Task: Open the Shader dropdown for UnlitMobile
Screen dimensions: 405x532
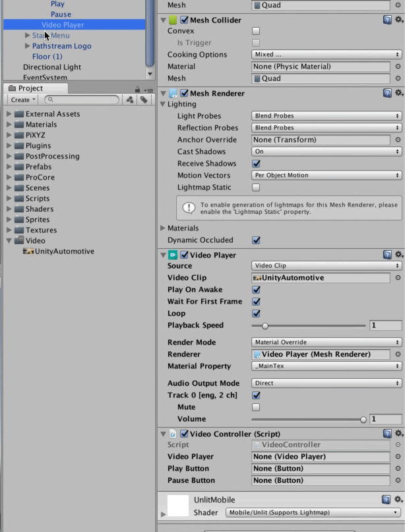Action: click(313, 513)
